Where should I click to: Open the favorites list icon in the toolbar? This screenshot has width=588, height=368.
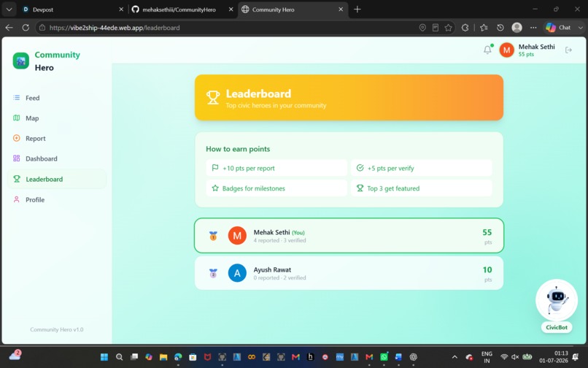point(484,28)
